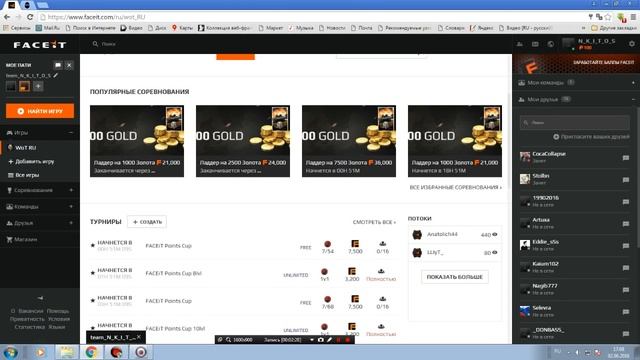Open the messages icon in the top header
This screenshot has height=360, width=640.
tap(535, 44)
